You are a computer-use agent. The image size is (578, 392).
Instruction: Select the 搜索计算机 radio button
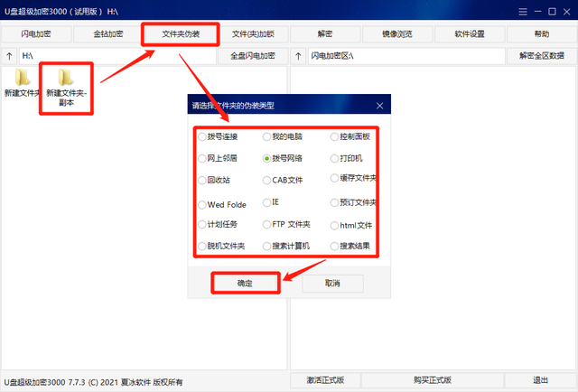point(266,246)
